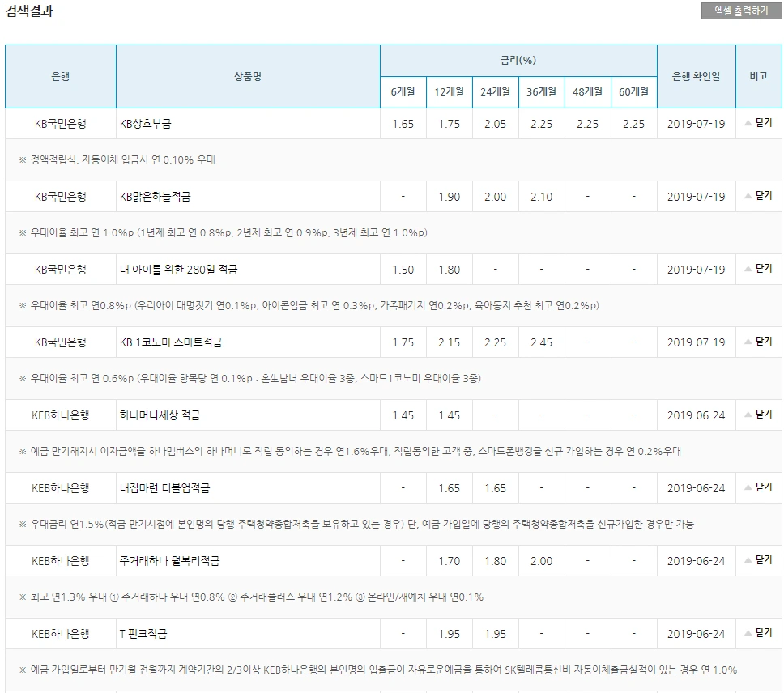Image resolution: width=784 pixels, height=693 pixels.
Task: Click KB맑은하늘적금 12-month rate 1.90
Action: (449, 197)
